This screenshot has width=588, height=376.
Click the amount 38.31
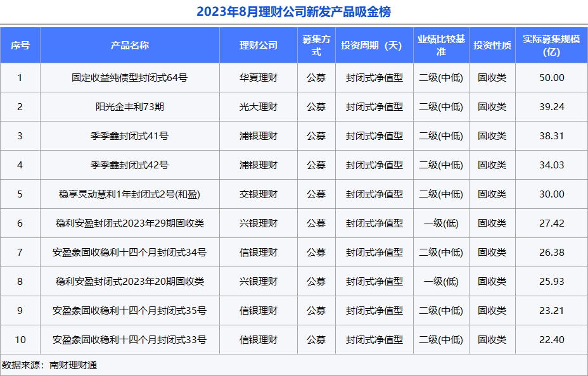click(x=552, y=135)
